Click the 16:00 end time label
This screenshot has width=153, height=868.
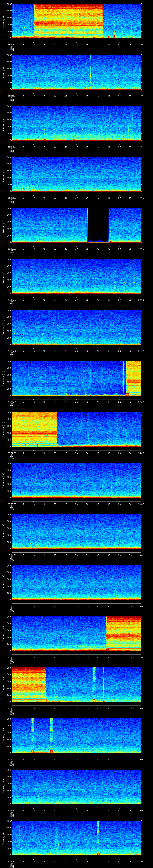(141, 96)
